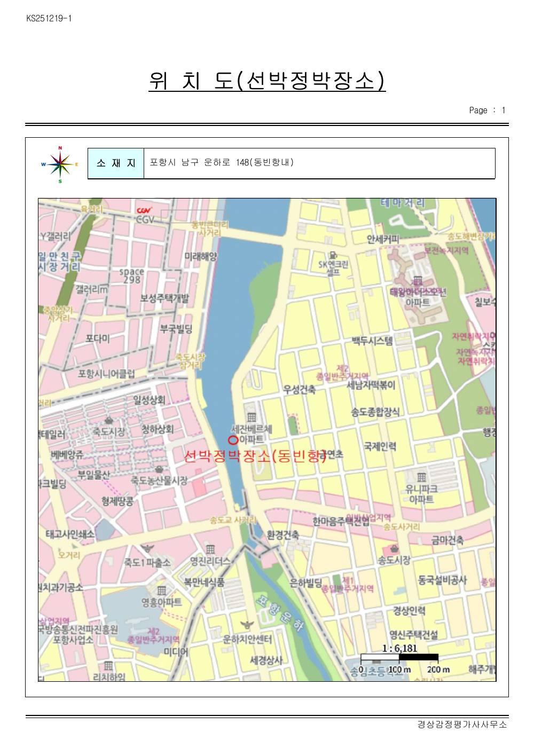Image resolution: width=534 pixels, height=756 pixels.
Task: Click the 포다미 map label
Action: (98, 338)
